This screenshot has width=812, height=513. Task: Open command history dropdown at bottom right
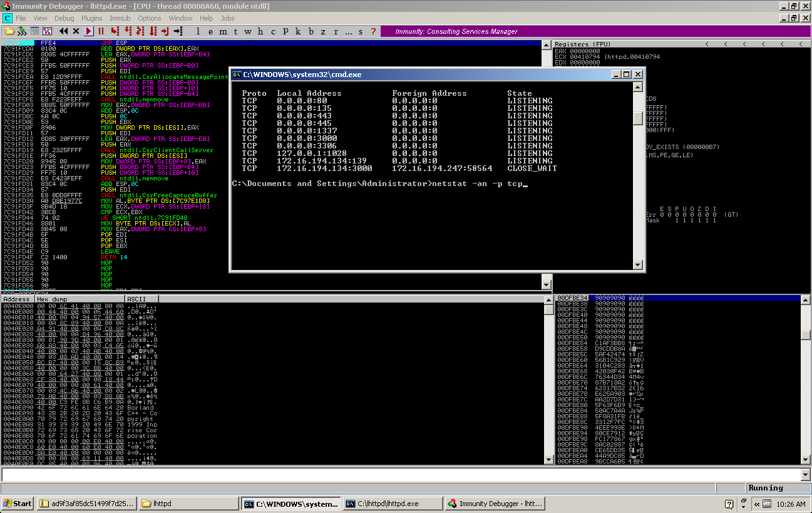[x=806, y=475]
